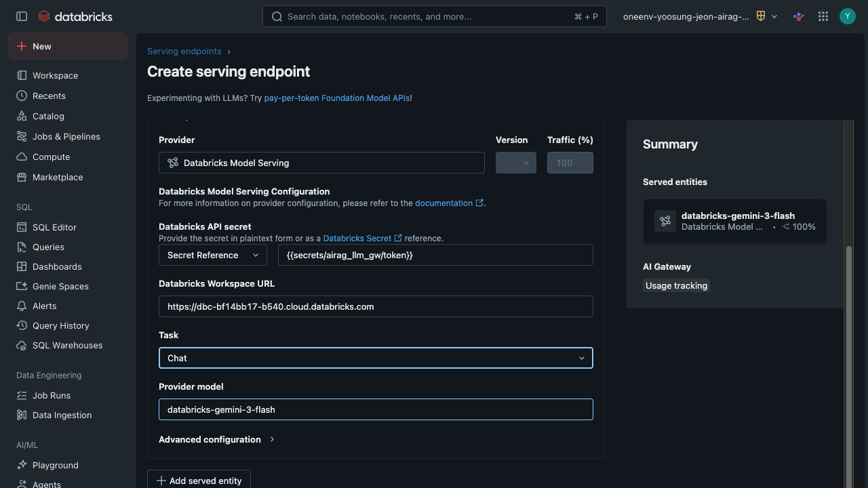868x488 pixels.
Task: Click the Query History icon
Action: pyautogui.click(x=22, y=325)
